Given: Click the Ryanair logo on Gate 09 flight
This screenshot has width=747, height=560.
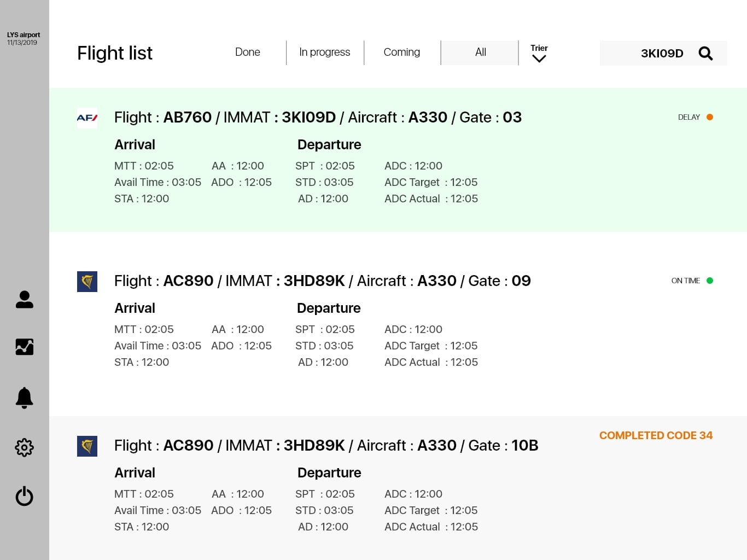Looking at the screenshot, I should click(x=87, y=282).
